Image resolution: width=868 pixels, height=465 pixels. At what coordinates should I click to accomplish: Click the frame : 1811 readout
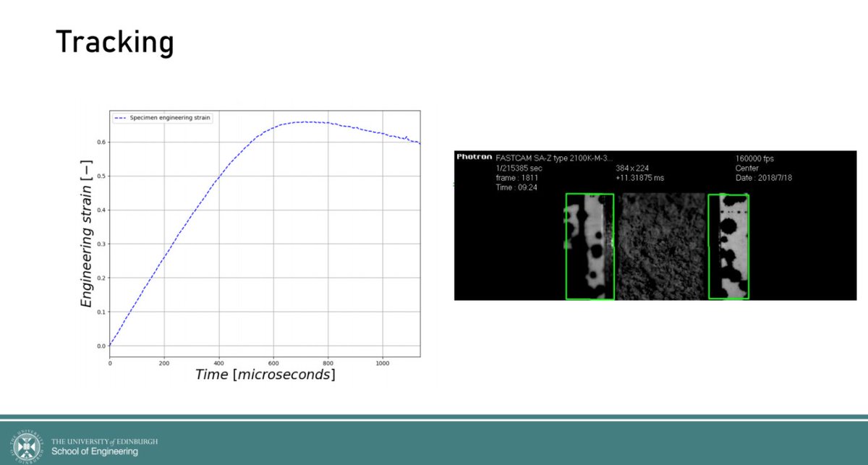517,177
